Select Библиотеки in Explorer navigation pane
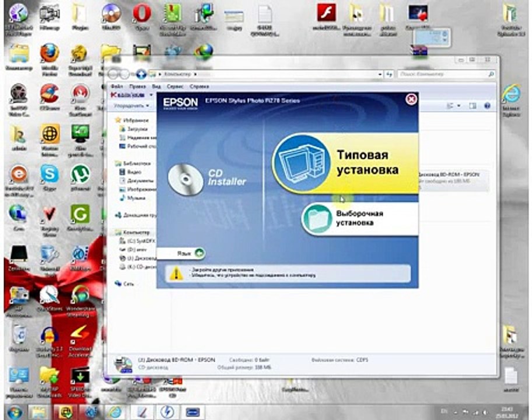532x420 pixels. pos(136,163)
